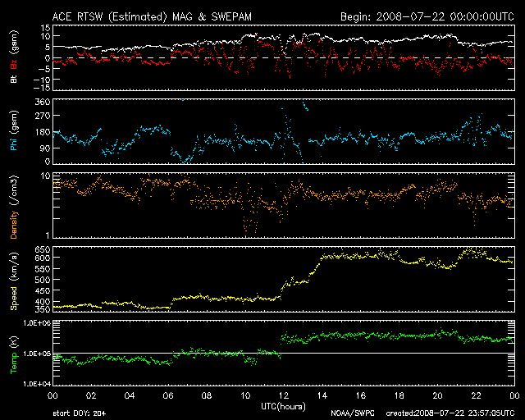Image resolution: width=525 pixels, height=420 pixels.
Task: Click the 'NOAA/SWPC' footer text
Action: (353, 413)
